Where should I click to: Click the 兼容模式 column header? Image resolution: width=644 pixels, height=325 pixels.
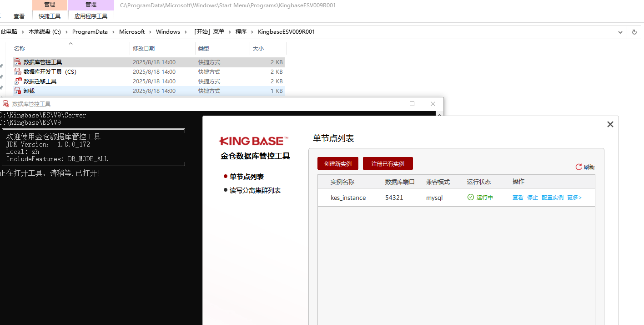click(x=438, y=182)
